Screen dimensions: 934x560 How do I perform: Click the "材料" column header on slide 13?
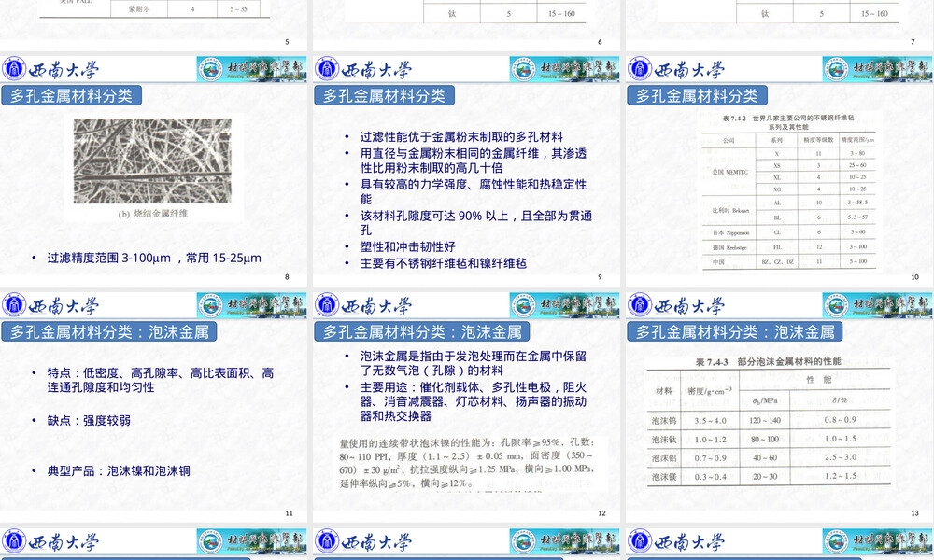point(664,391)
